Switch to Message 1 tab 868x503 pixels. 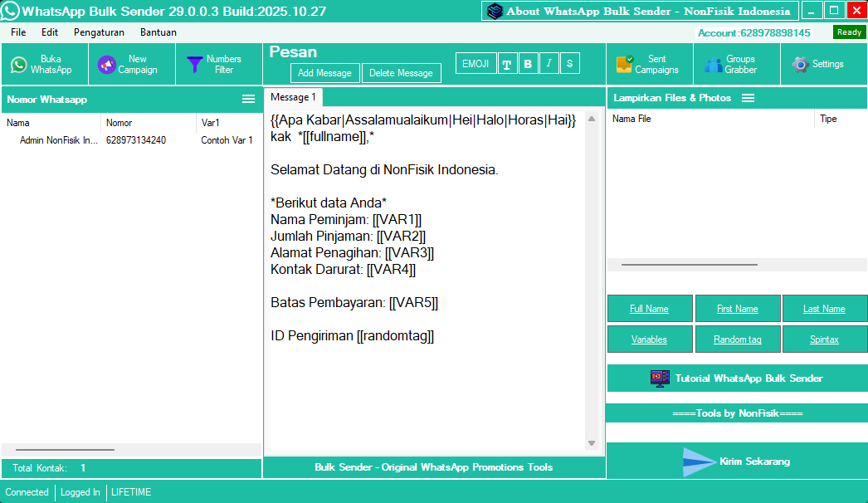293,98
